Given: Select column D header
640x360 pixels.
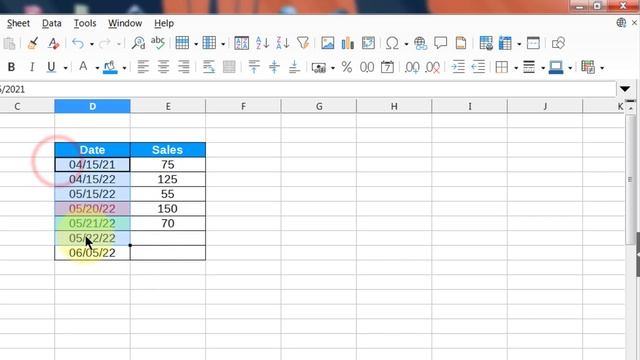Looking at the screenshot, I should pos(92,106).
